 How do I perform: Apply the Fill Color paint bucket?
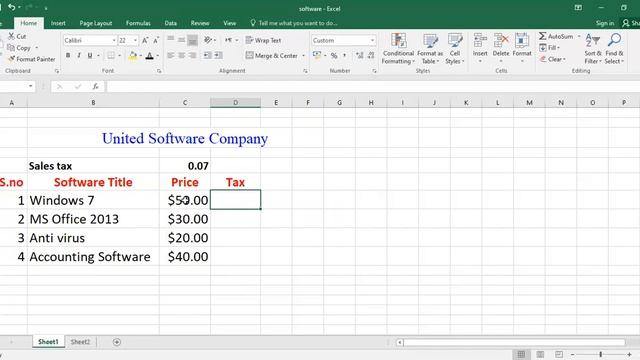133,56
